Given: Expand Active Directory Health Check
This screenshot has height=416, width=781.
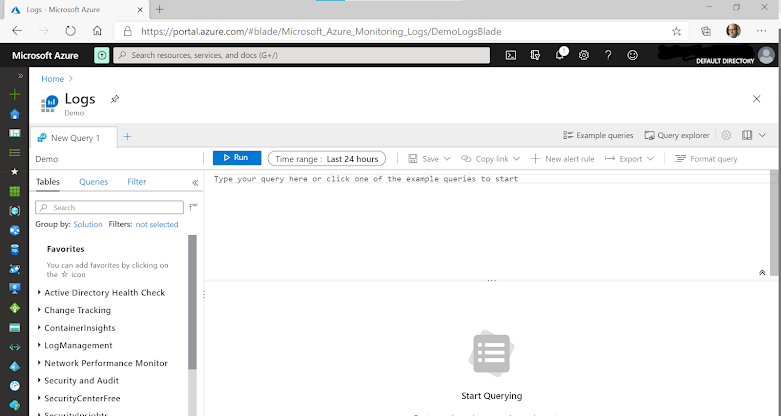Looking at the screenshot, I should tap(39, 292).
